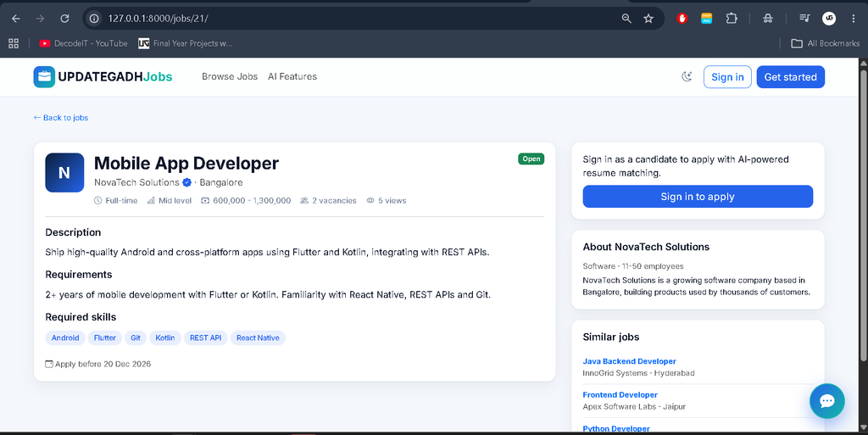
Task: Open the red hand ad blocker extension
Action: 682,19
